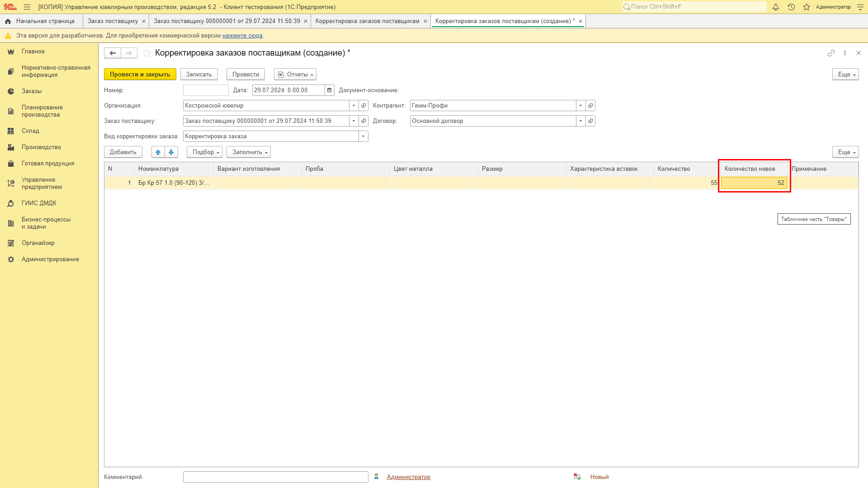
Task: Get link to document icon
Action: point(831,53)
